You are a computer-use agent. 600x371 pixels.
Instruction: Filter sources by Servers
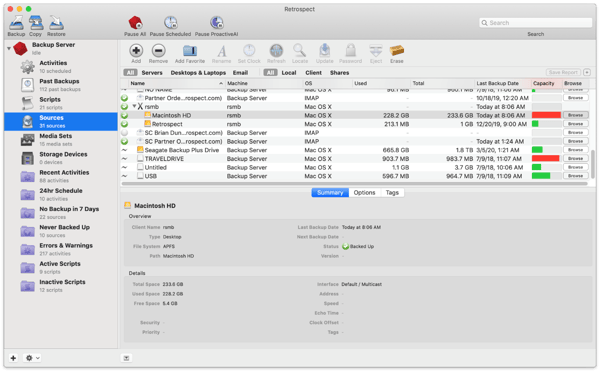[x=152, y=73]
